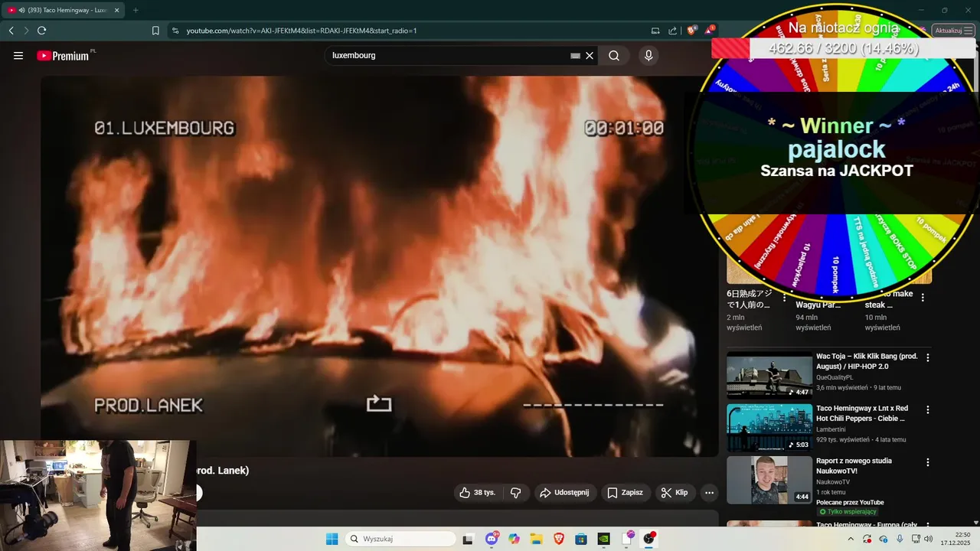Like the video with 38 tys. likes
Viewport: 980px width, 551px height.
(x=478, y=493)
